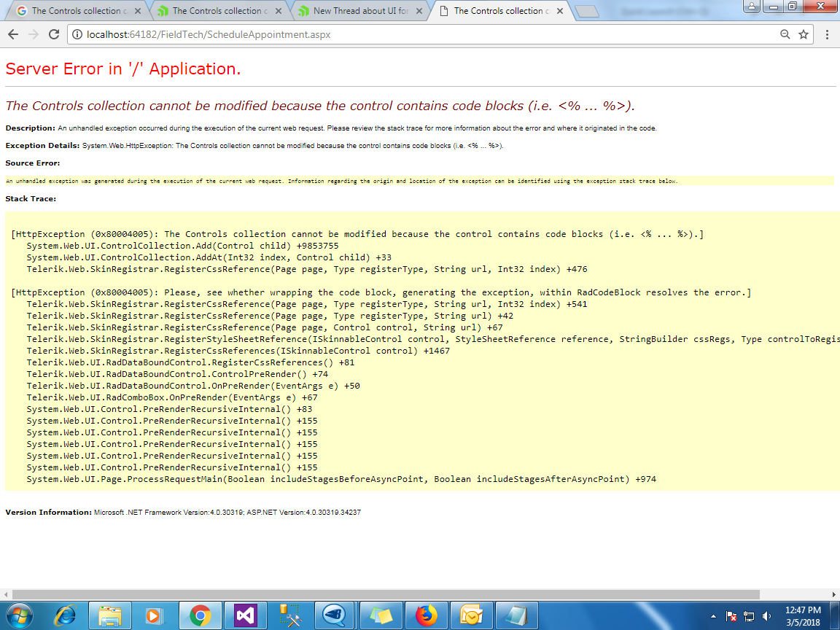Launch Internet Explorer from taskbar
Viewport: 840px width, 630px height.
[65, 616]
